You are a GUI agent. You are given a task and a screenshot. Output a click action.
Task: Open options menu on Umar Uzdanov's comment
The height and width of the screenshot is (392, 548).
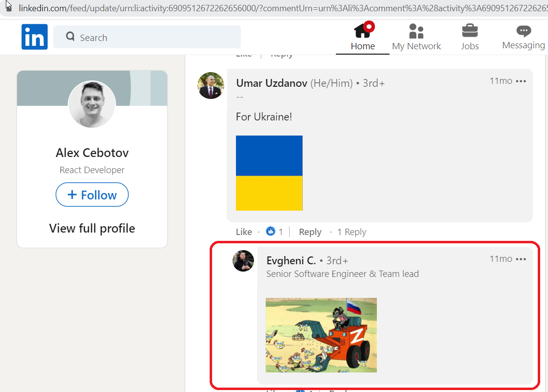point(521,81)
